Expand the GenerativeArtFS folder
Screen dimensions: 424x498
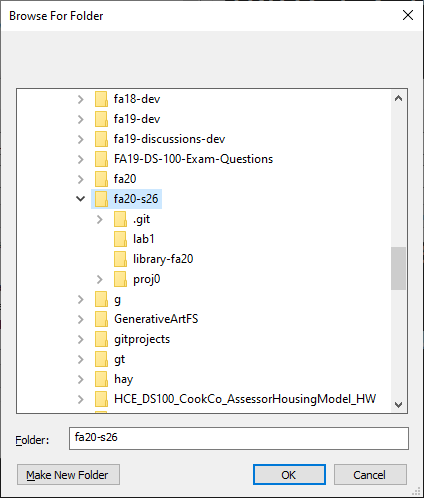click(80, 319)
